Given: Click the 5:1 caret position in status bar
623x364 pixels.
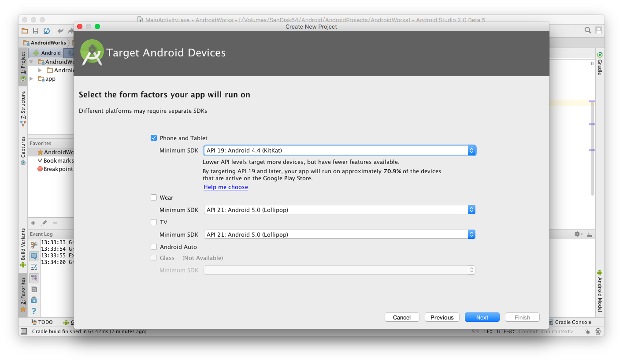Looking at the screenshot, I should [475, 331].
